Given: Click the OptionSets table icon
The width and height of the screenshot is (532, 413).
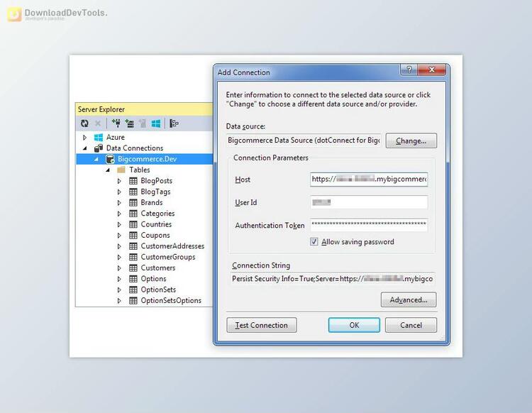Looking at the screenshot, I should point(133,290).
